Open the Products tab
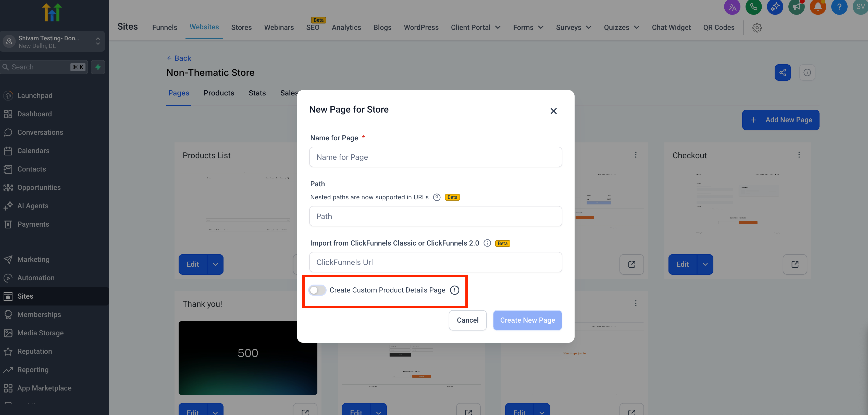This screenshot has width=868, height=415. pyautogui.click(x=219, y=93)
